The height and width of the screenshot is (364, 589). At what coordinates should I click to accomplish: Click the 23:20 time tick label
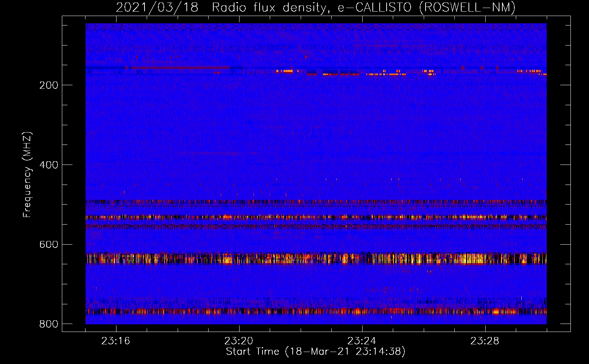click(239, 341)
